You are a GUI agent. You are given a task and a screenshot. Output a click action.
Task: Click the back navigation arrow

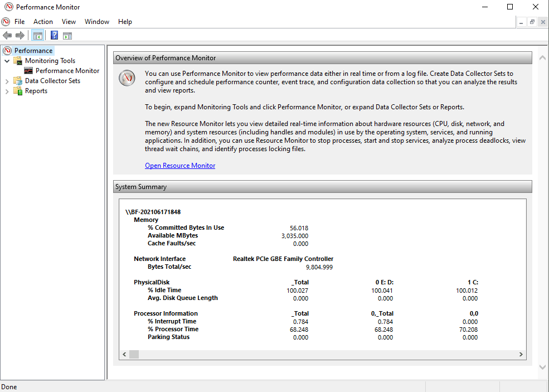tap(7, 35)
